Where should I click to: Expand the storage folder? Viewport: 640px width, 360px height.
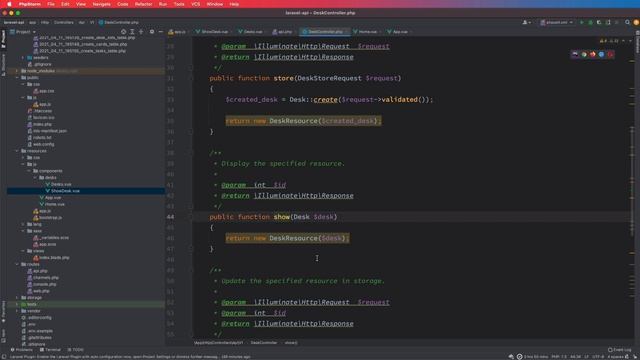17,298
